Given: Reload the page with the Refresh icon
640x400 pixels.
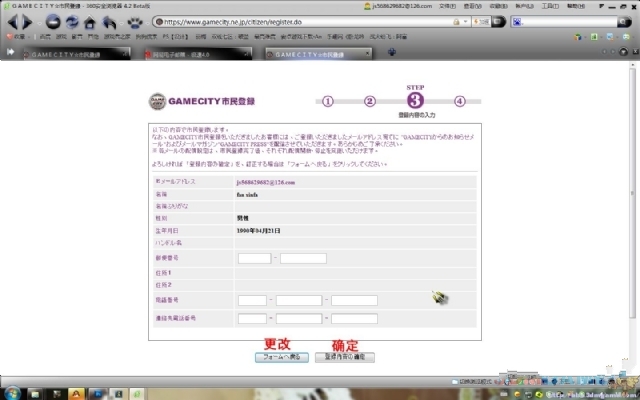Looking at the screenshot, I should coord(72,22).
